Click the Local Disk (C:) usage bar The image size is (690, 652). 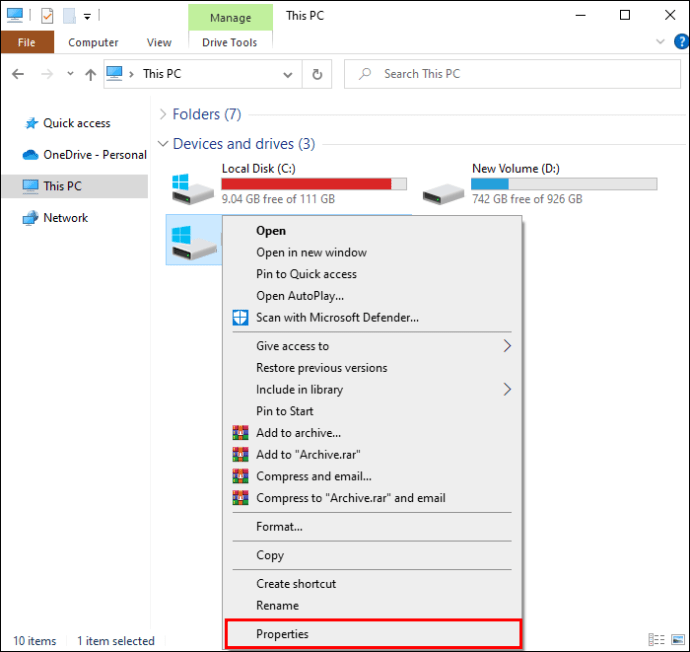pos(314,184)
